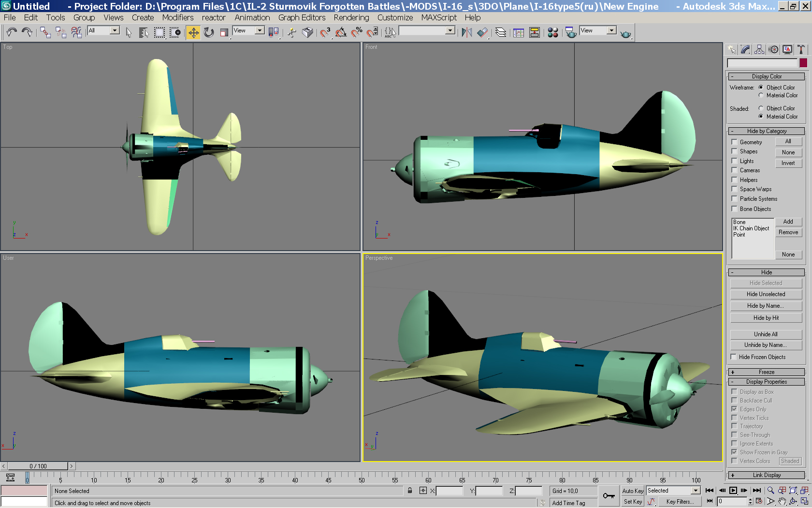The width and height of the screenshot is (812, 508).
Task: Open the MAXScript menu
Action: pos(439,17)
